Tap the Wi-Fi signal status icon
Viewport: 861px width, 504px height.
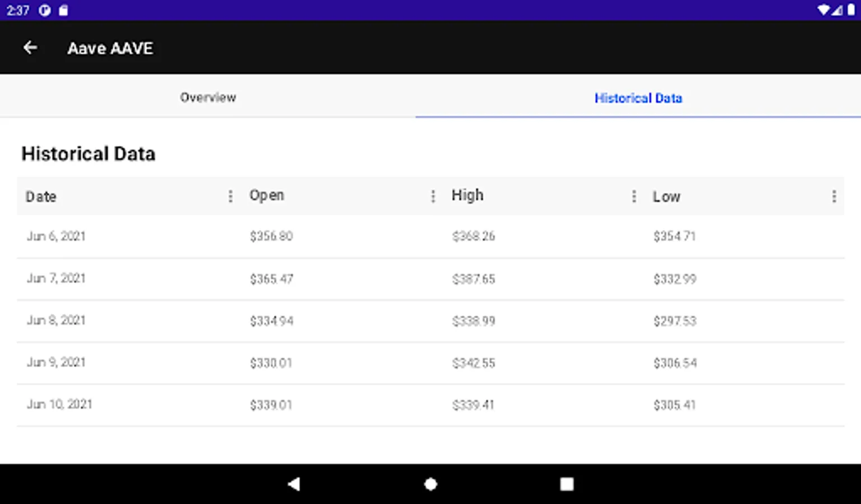pyautogui.click(x=823, y=10)
